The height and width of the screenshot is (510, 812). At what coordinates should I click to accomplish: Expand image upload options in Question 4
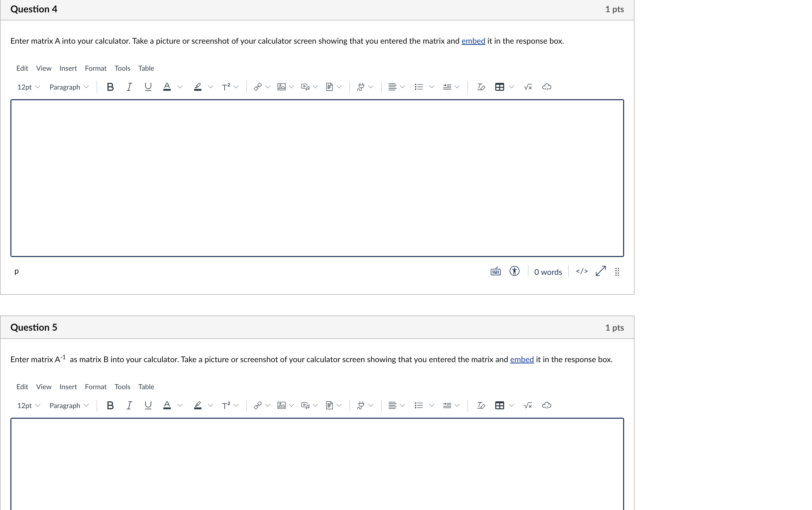pos(291,87)
